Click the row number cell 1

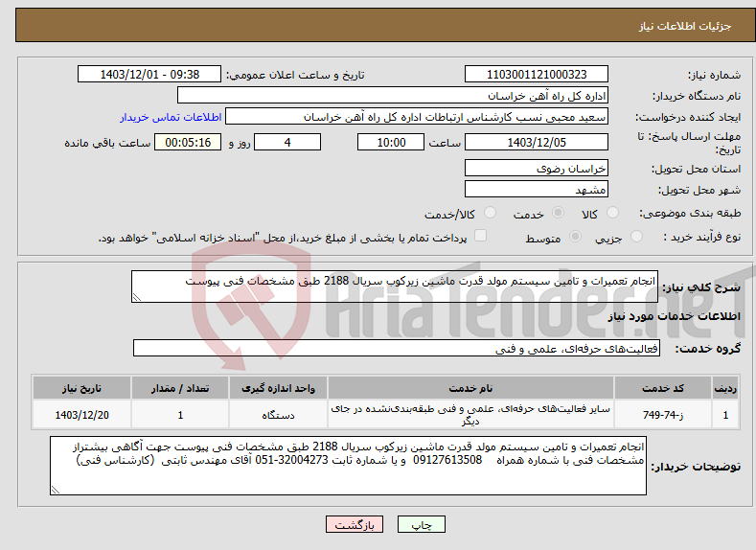[725, 415]
